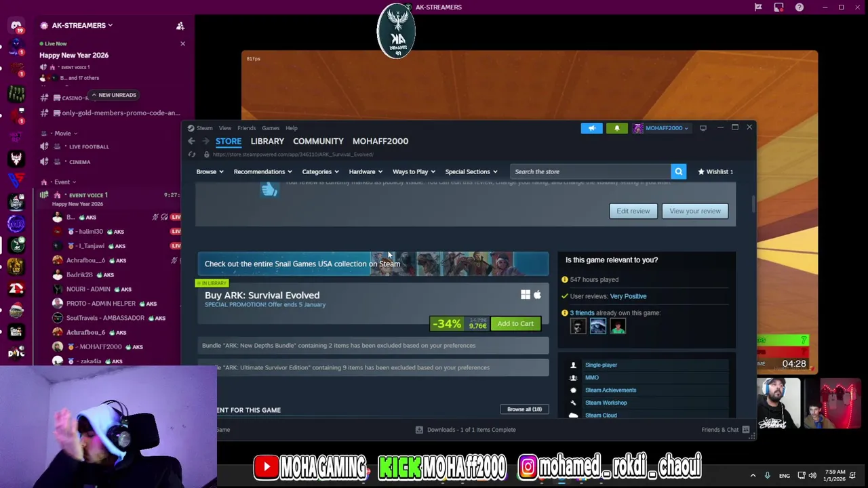Add ARK: Survival Evolved to cart
This screenshot has height=488, width=868.
(x=515, y=323)
